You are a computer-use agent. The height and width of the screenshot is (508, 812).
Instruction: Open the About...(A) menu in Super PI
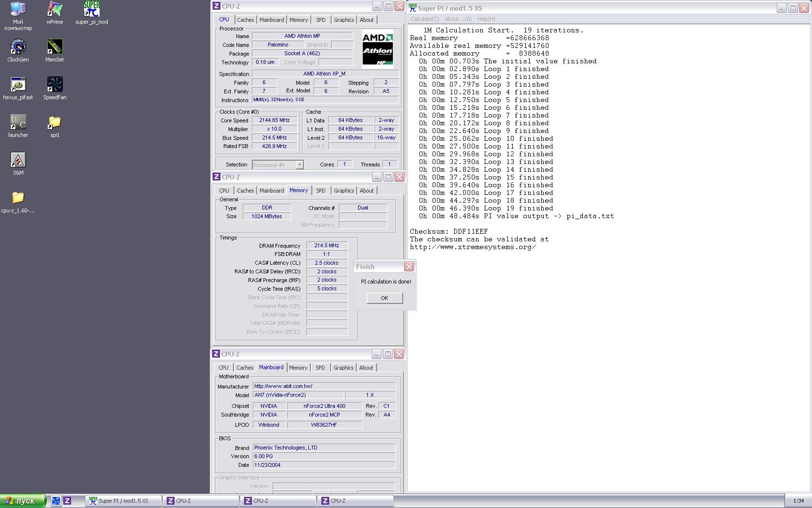(458, 19)
